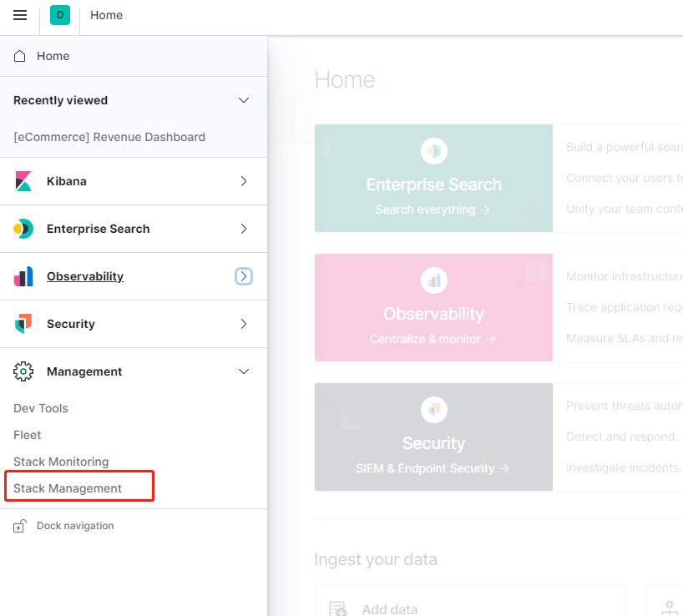683x616 pixels.
Task: Open the Observability navigation link
Action: (85, 276)
